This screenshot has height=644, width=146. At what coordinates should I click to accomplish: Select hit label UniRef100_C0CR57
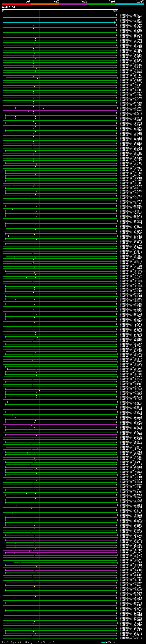pos(131,312)
